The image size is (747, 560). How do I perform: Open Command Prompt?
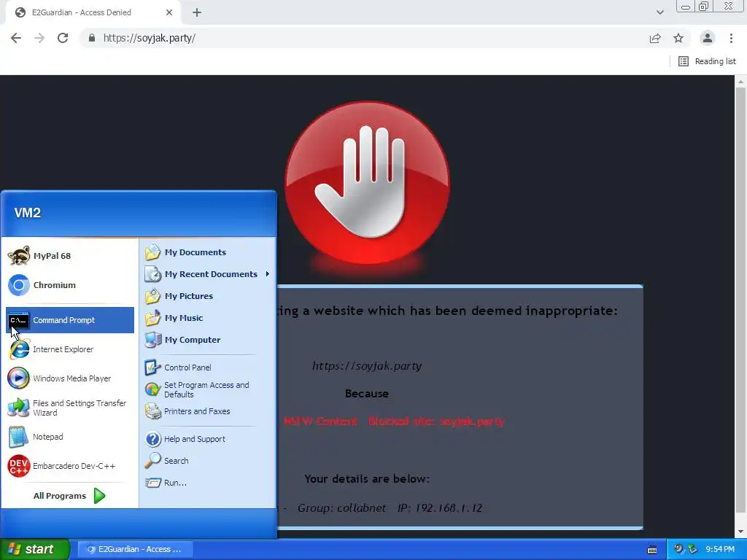coord(69,320)
